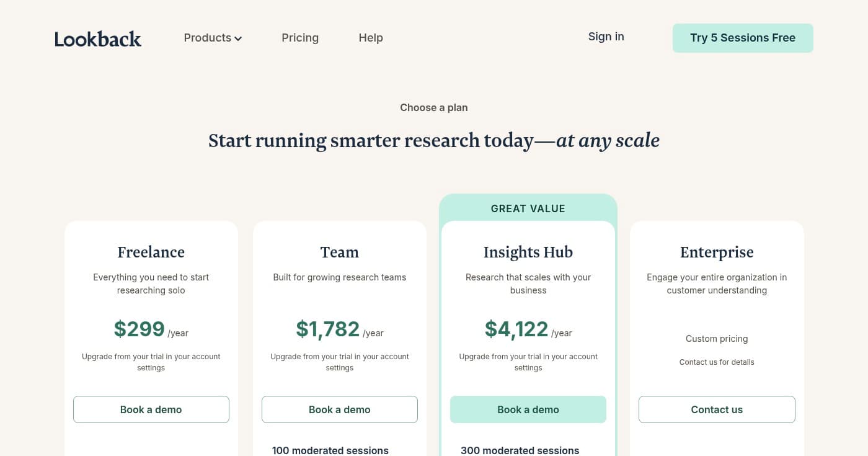Open the Products navigation menu
Screen dimensions: 868x456
tap(208, 38)
